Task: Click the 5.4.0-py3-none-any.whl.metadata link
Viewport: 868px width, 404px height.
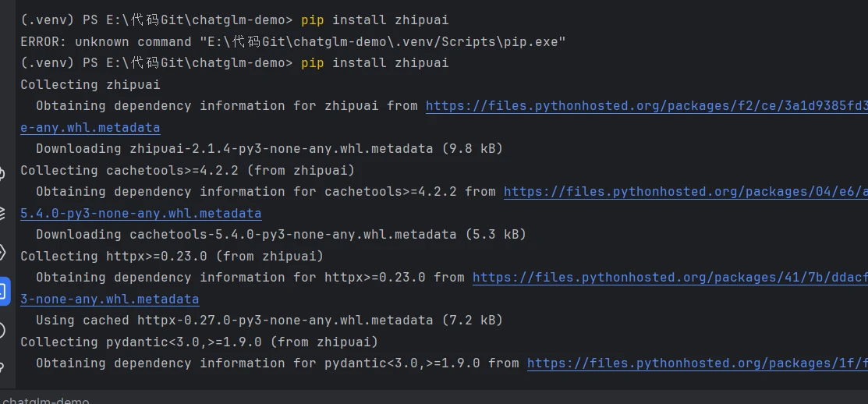Action: click(x=140, y=213)
